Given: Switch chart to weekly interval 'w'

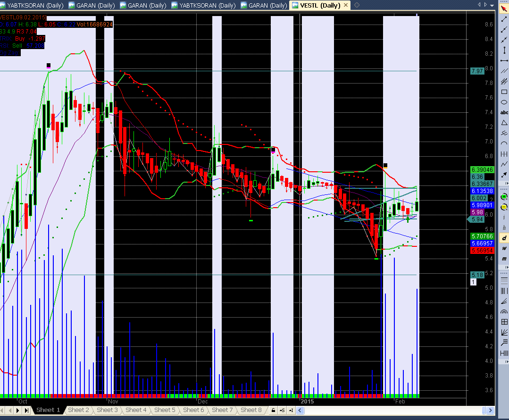Looking at the screenshot, I should click(x=504, y=249).
